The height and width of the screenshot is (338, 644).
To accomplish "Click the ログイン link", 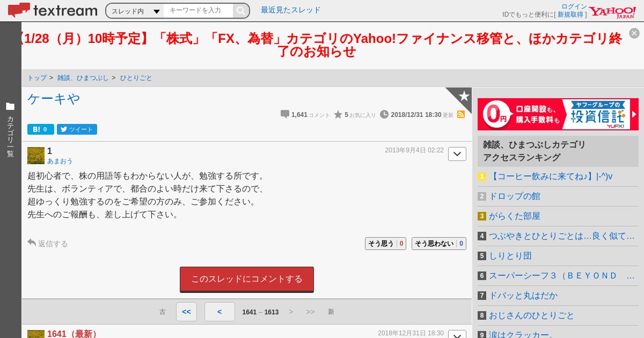I will [574, 6].
